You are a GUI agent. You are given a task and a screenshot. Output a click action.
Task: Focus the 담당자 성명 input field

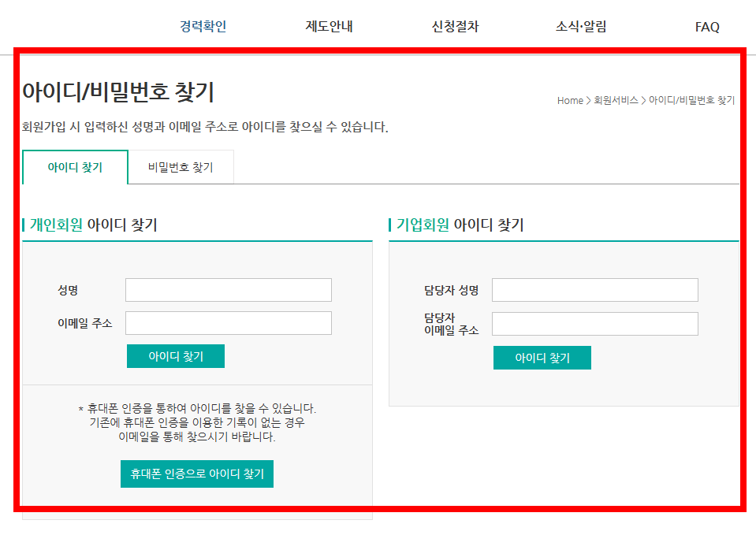594,290
